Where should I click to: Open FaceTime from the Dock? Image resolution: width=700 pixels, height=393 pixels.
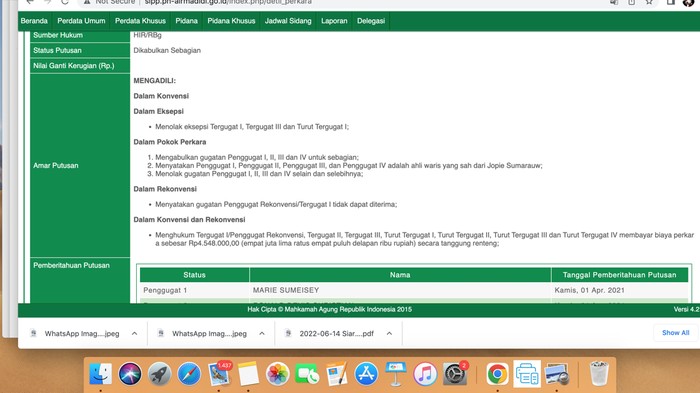[307, 373]
